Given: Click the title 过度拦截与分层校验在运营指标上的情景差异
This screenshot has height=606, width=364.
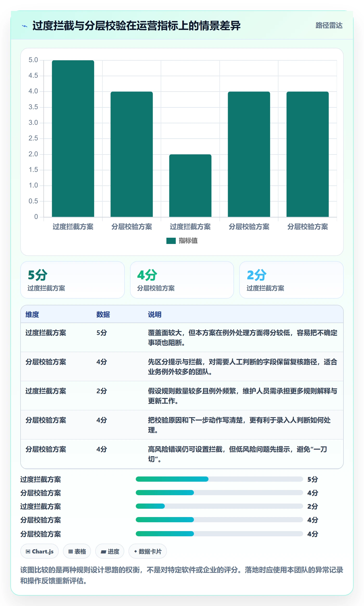Looking at the screenshot, I should click(x=136, y=26).
